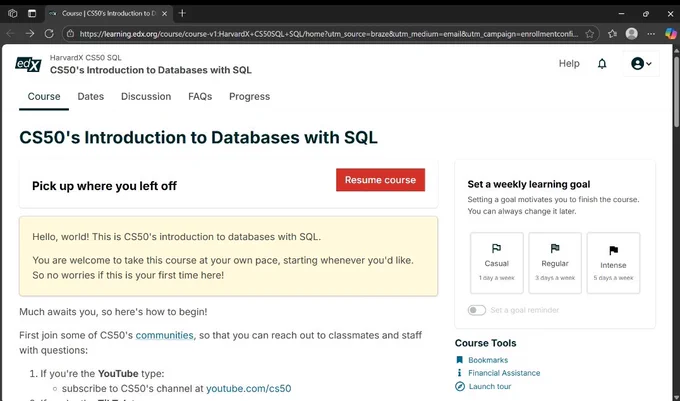
Task: Click the browser back arrow
Action: coord(10,33)
